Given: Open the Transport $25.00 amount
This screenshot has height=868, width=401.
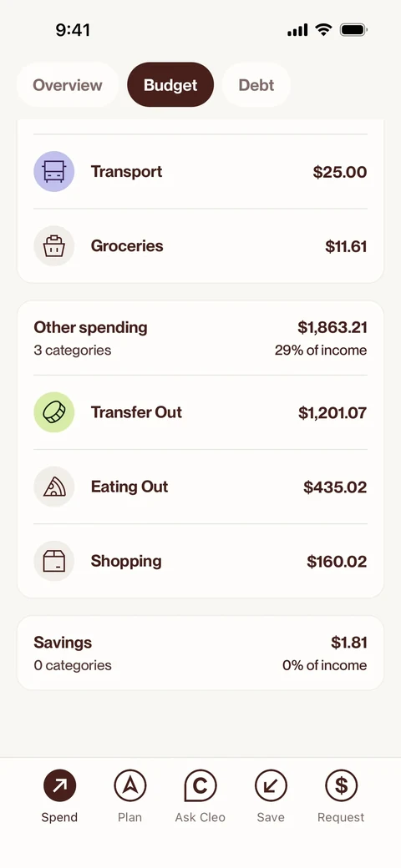Looking at the screenshot, I should tap(340, 172).
